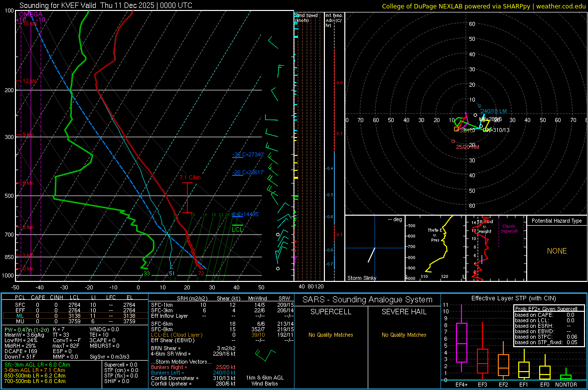The height and width of the screenshot is (390, 588).
Task: Open the weather.cod.edu NEXLAB credit text
Action: [483, 6]
